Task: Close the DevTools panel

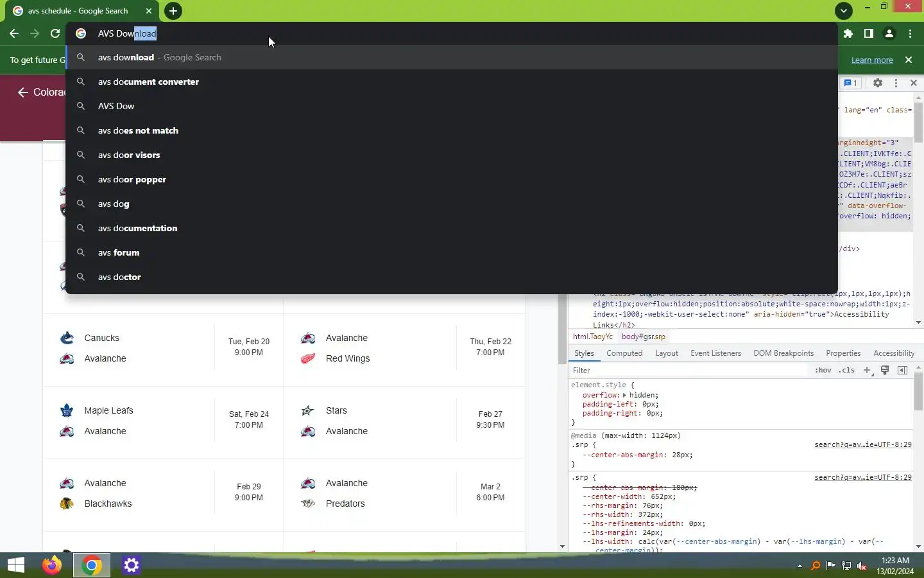Action: coord(914,83)
